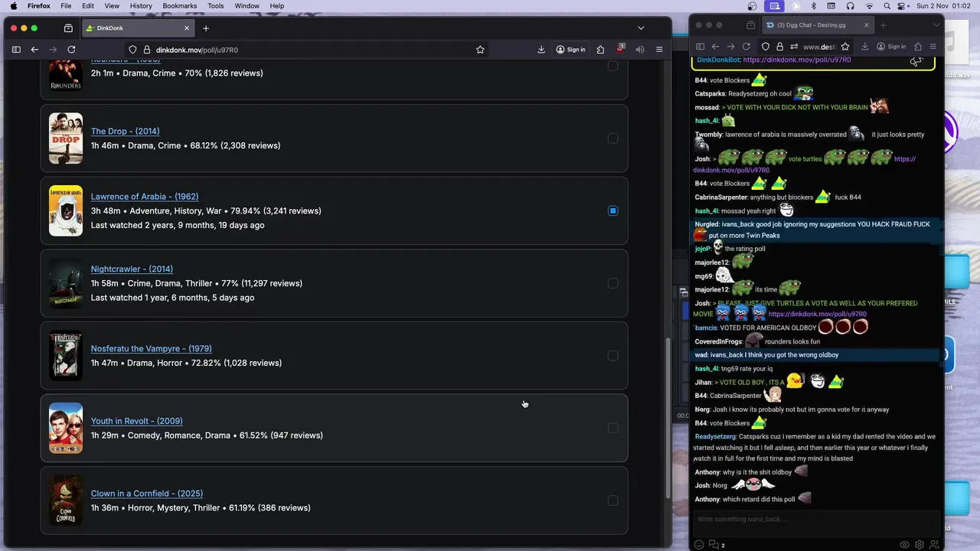
Task: Check the Youth in Revolt checkbox
Action: [612, 428]
